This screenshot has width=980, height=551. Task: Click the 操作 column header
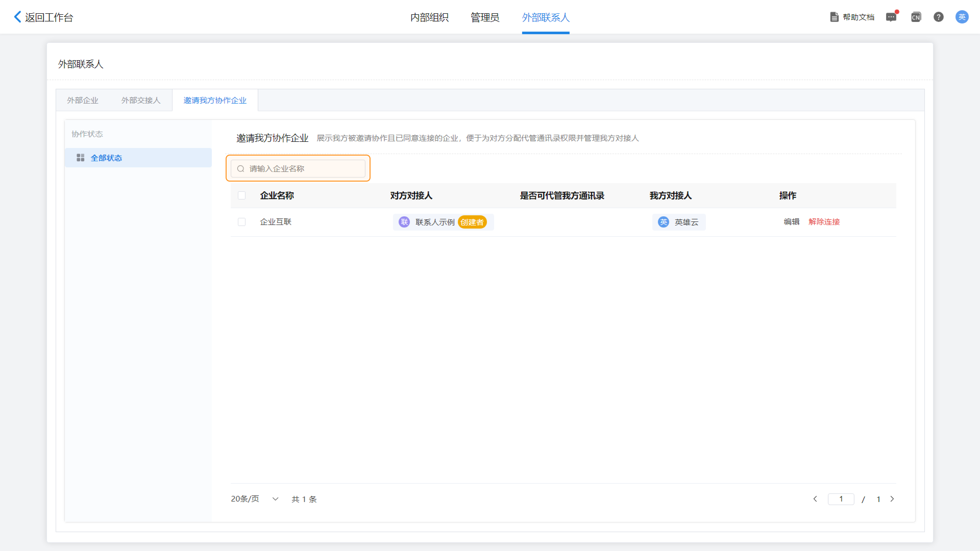coord(788,195)
